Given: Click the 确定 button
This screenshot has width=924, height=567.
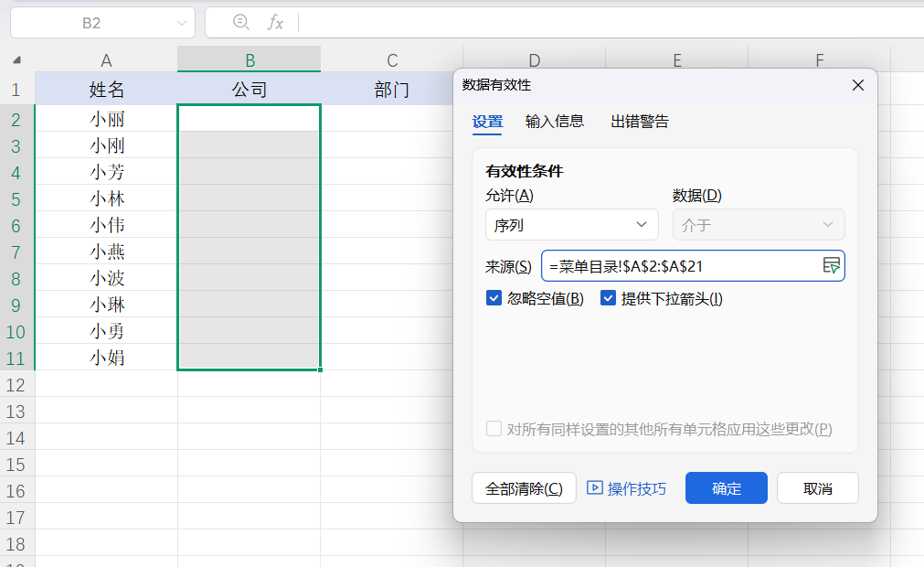Looking at the screenshot, I should click(725, 487).
